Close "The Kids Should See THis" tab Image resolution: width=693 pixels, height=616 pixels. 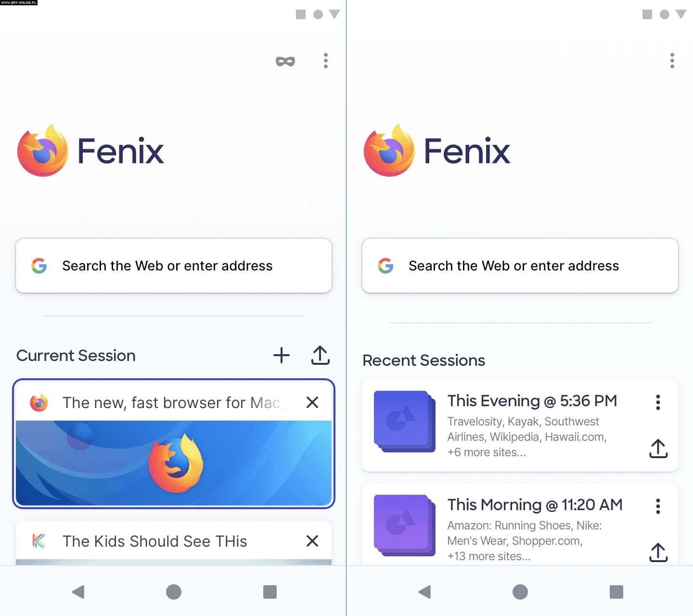click(x=312, y=541)
